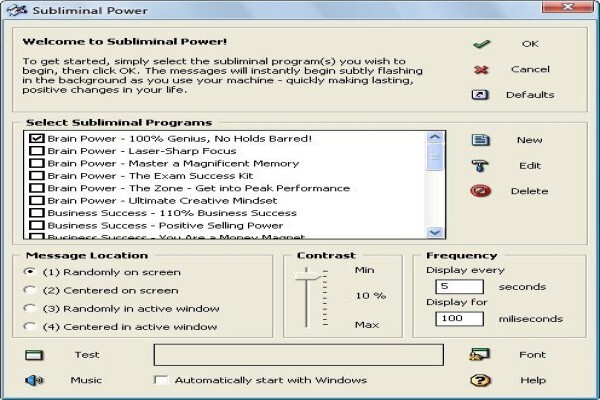Viewport: 600px width, 400px height.
Task: Click the Test window icon
Action: (x=34, y=355)
